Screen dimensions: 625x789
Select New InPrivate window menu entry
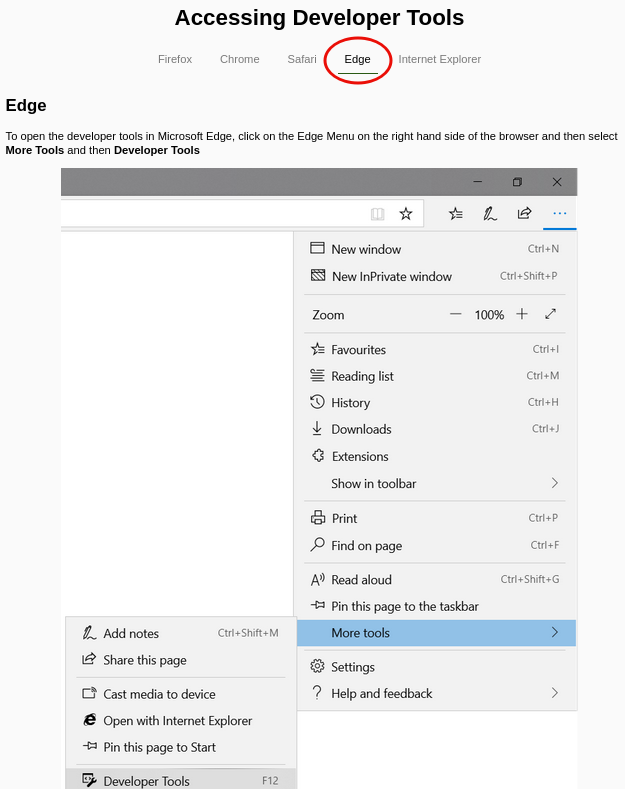[x=391, y=277]
